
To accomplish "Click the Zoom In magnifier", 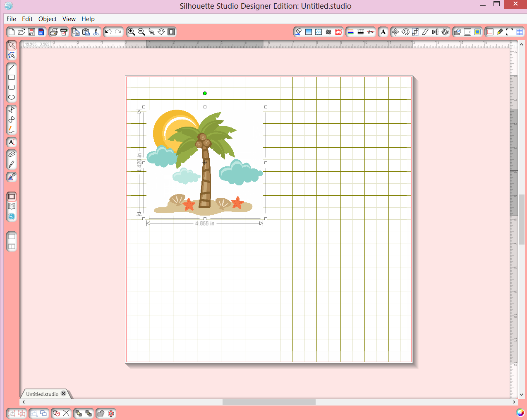I will tap(132, 31).
